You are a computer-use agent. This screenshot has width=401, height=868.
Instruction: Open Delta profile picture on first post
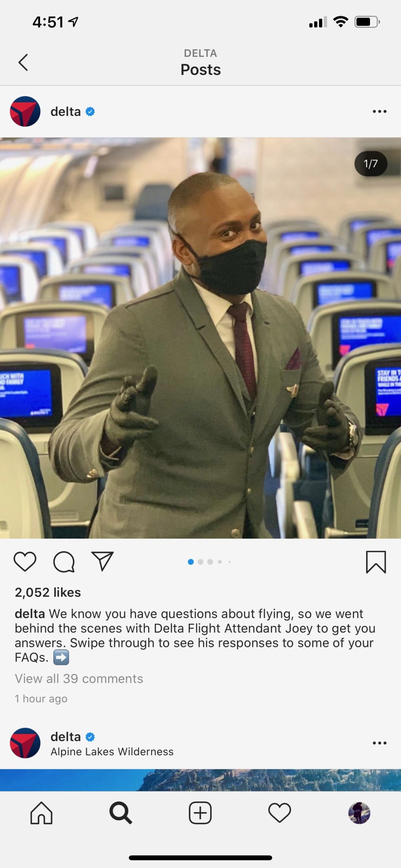(25, 112)
